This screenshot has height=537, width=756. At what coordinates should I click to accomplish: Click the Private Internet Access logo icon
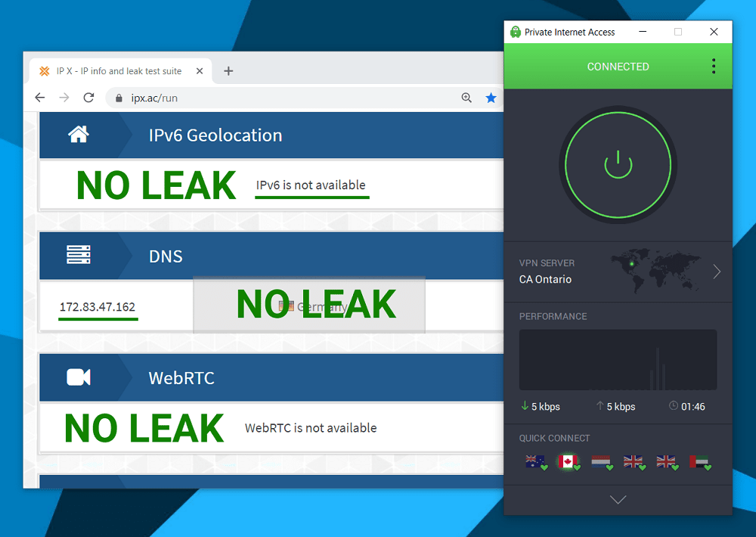pos(516,32)
